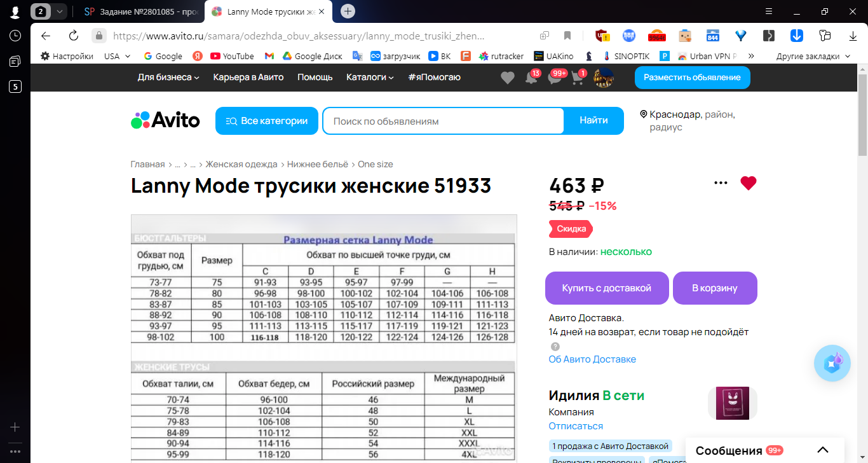Open the BK bookmark
Viewport: 868px width, 463px height.
[440, 56]
